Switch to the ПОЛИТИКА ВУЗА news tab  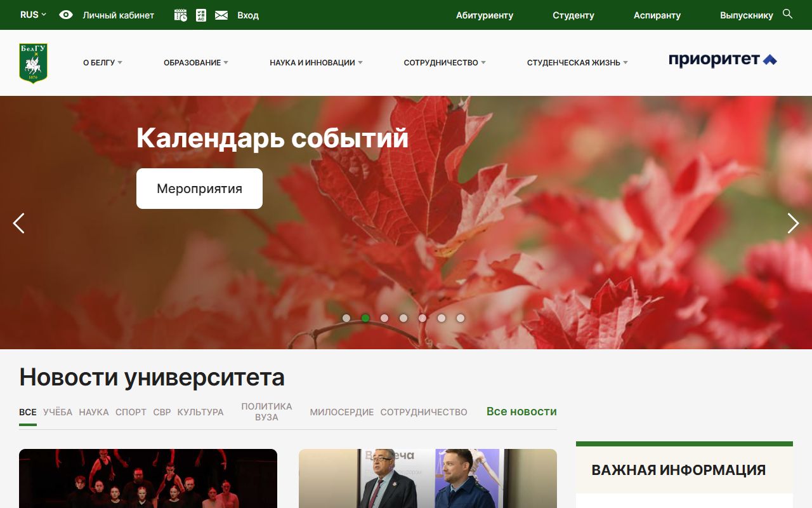point(266,411)
